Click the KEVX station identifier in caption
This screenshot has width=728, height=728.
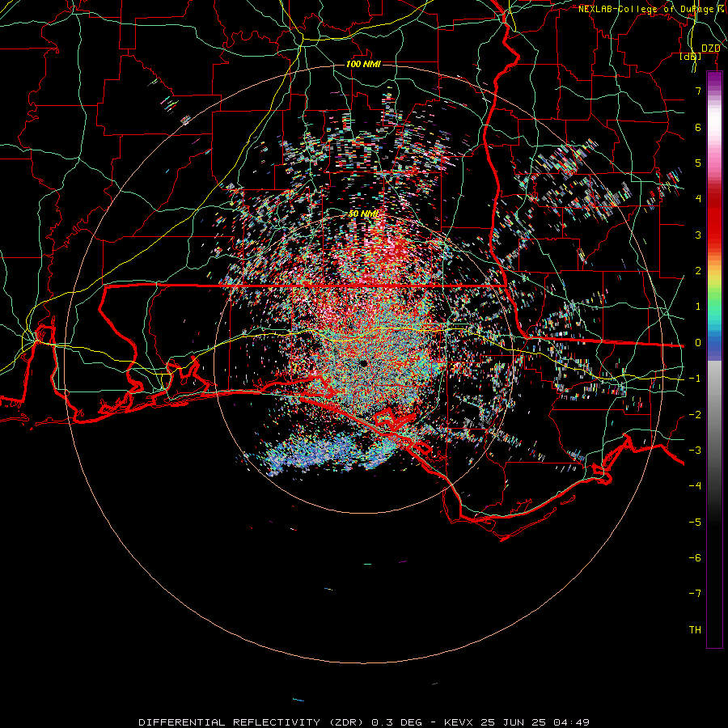click(x=459, y=722)
